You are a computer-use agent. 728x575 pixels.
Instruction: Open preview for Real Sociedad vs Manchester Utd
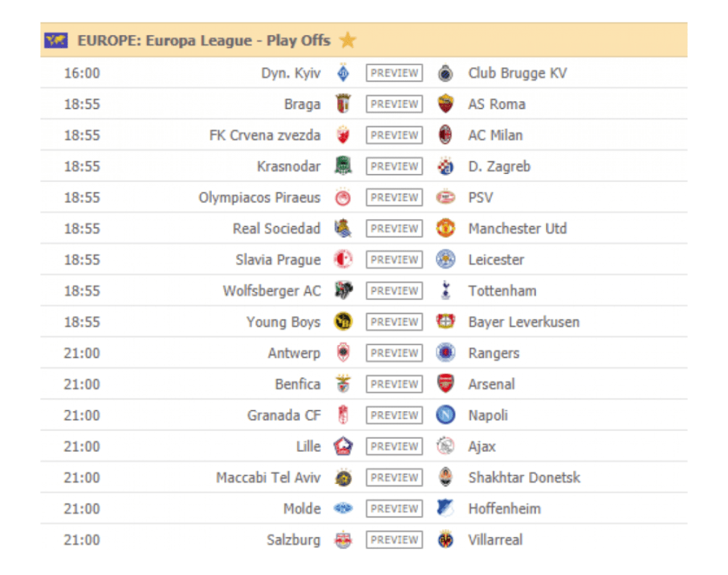[x=394, y=229]
